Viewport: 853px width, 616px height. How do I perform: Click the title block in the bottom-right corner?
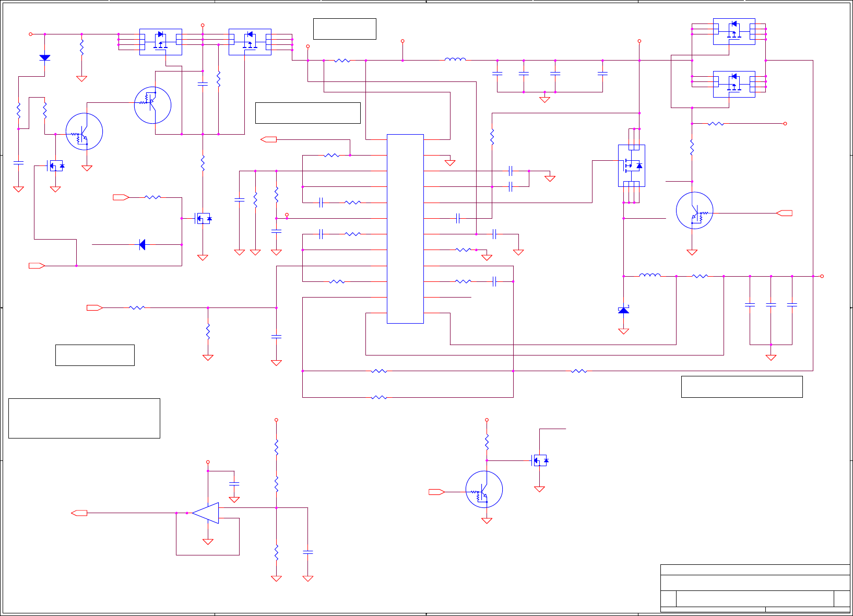[x=755, y=588]
